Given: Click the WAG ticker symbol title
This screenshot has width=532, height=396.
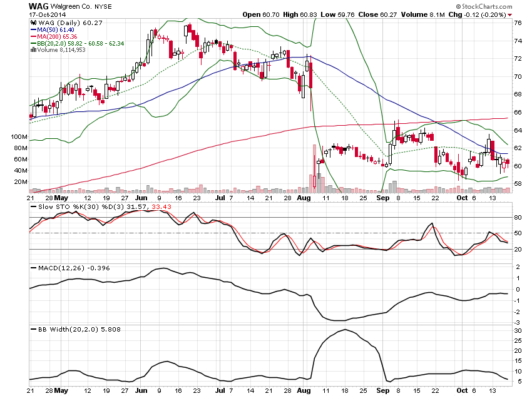Looking at the screenshot, I should coord(39,6).
